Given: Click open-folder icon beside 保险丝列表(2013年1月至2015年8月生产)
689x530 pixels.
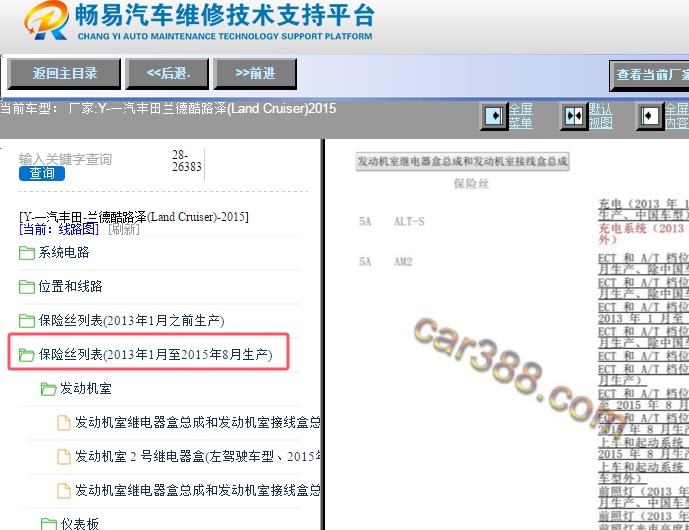Looking at the screenshot, I should 27,355.
